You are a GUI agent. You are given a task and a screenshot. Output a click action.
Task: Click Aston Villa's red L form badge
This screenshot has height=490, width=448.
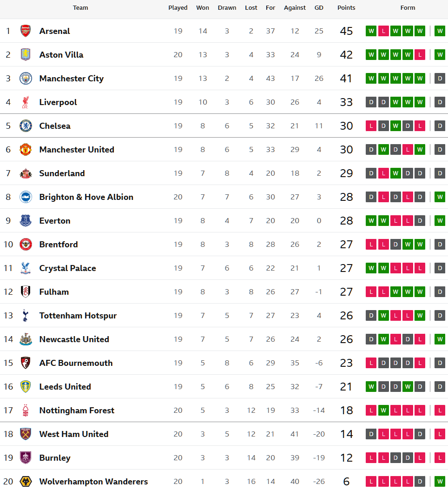pos(420,55)
